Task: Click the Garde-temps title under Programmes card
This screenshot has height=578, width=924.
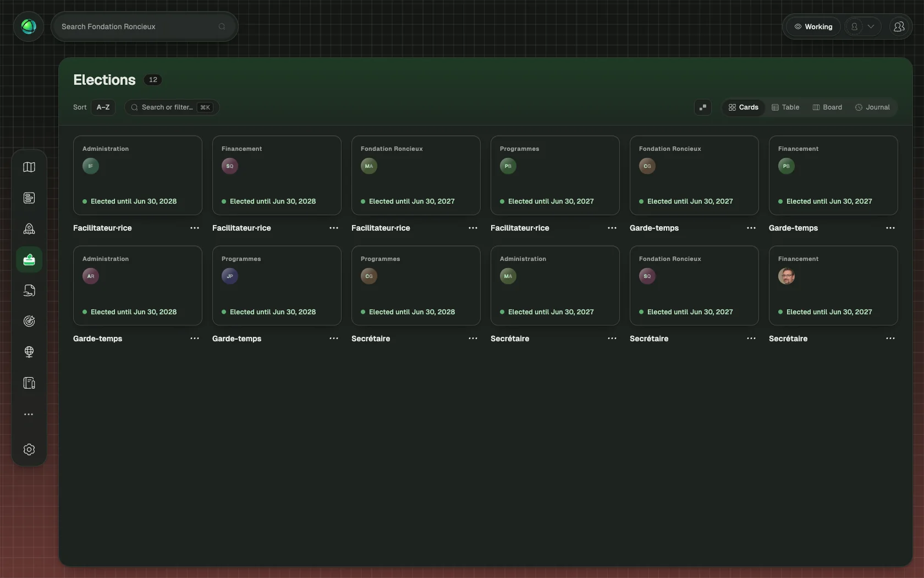Action: (237, 339)
